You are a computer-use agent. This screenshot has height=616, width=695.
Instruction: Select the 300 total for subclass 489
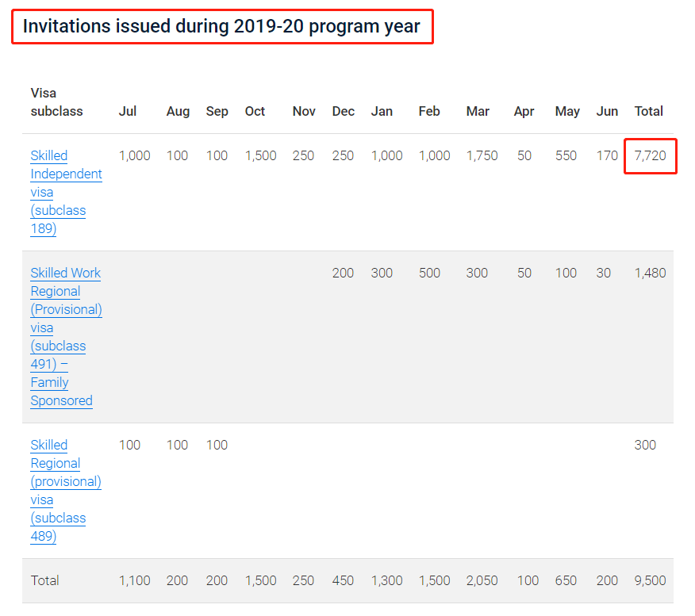click(645, 445)
